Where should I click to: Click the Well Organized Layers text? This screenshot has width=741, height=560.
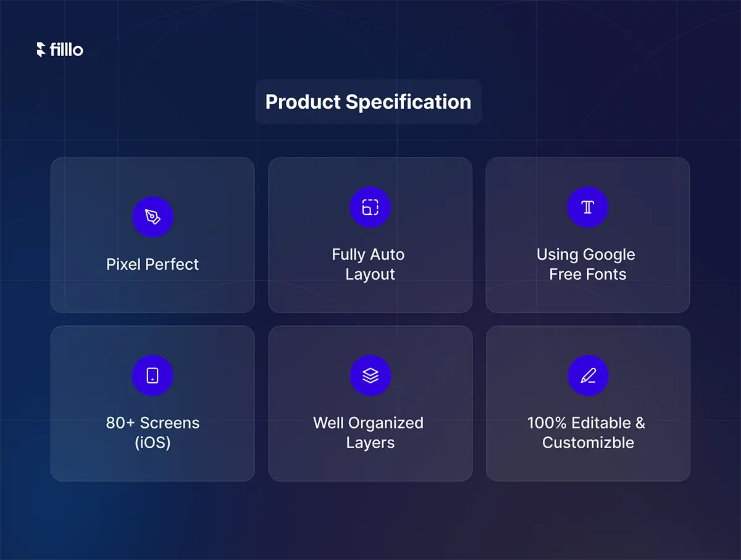[369, 433]
